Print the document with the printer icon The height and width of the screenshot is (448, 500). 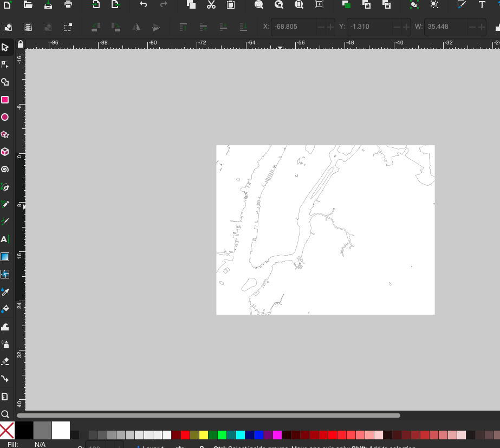[68, 4]
